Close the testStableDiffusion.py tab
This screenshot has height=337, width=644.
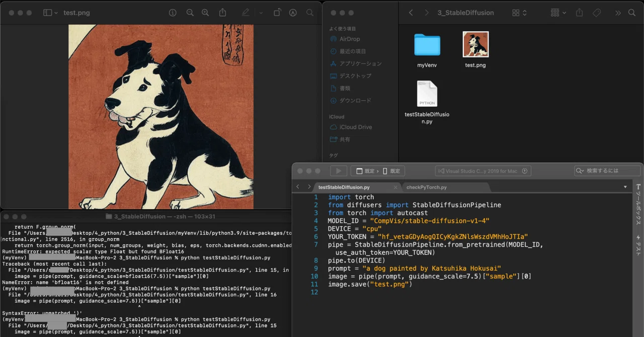tap(395, 187)
